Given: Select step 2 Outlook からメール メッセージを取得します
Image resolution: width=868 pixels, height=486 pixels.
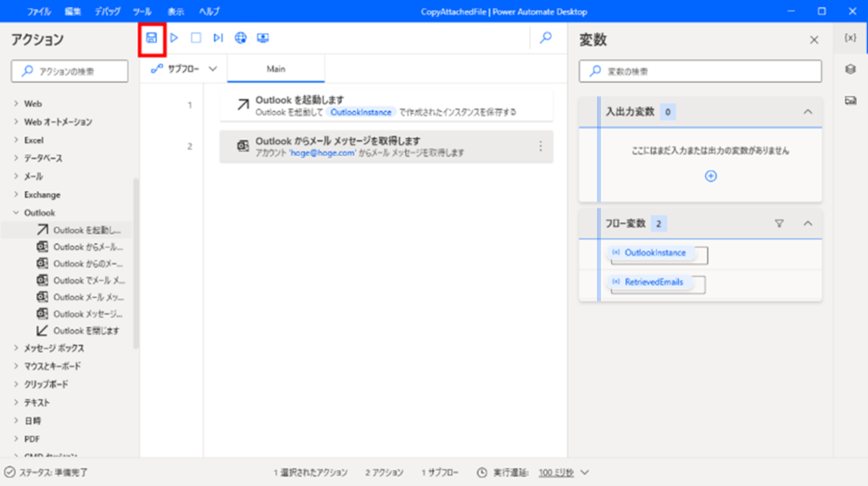Looking at the screenshot, I should pos(386,146).
